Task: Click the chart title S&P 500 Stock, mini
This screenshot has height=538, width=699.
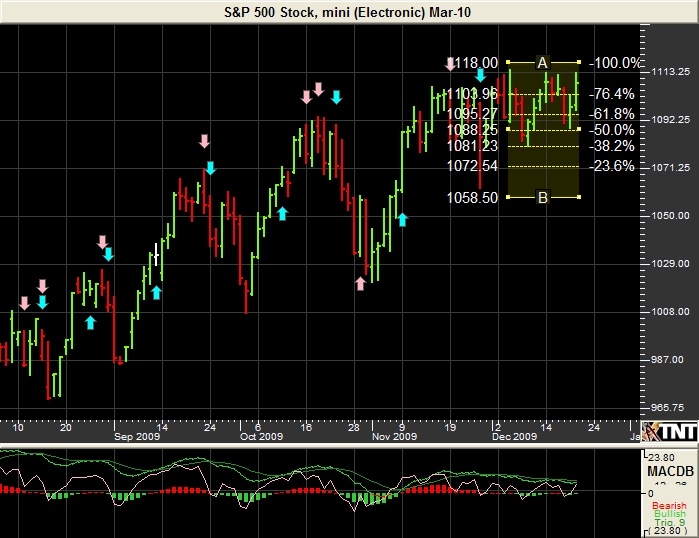Action: tap(347, 12)
